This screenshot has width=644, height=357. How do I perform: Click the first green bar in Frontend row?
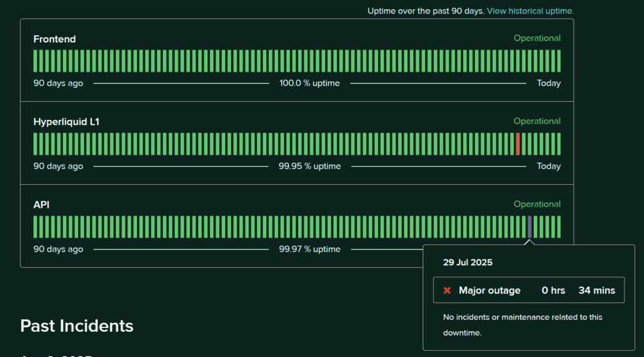point(35,61)
